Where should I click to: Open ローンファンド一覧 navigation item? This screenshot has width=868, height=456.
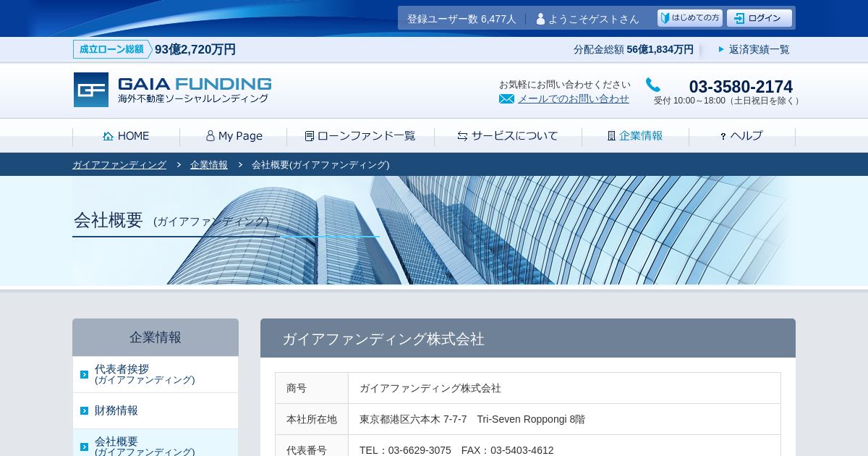[x=360, y=136]
